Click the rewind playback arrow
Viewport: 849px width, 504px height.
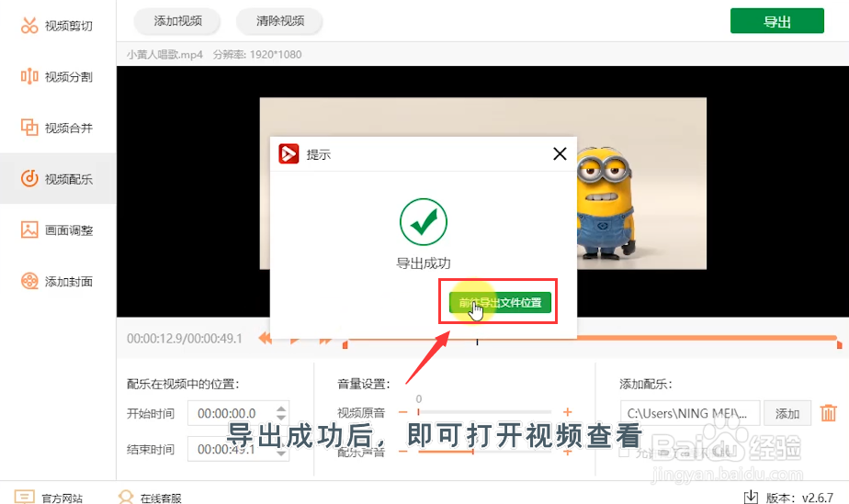pos(265,339)
